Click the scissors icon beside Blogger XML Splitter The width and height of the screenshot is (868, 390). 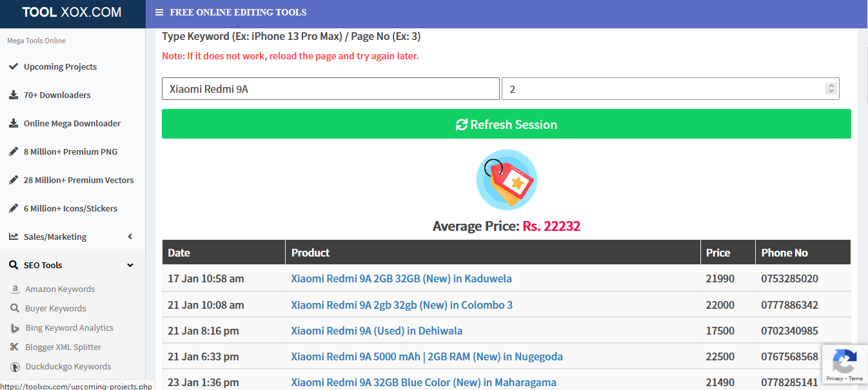[x=14, y=347]
